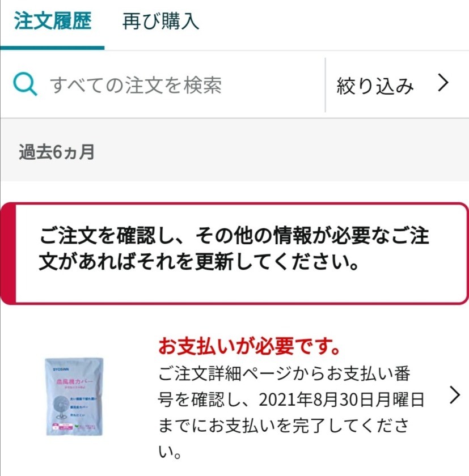Tap the 絞り込み filter label

pyautogui.click(x=375, y=86)
